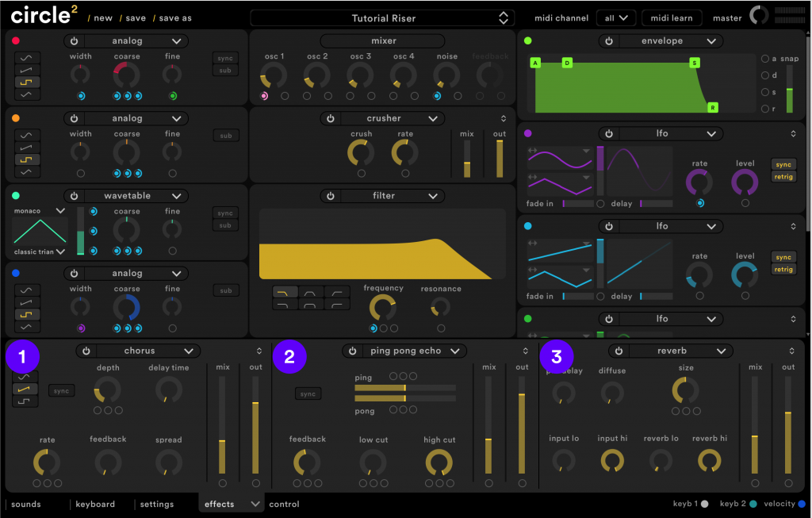
Task: Click the red modulation source dot of oscillator 1
Action: click(16, 41)
